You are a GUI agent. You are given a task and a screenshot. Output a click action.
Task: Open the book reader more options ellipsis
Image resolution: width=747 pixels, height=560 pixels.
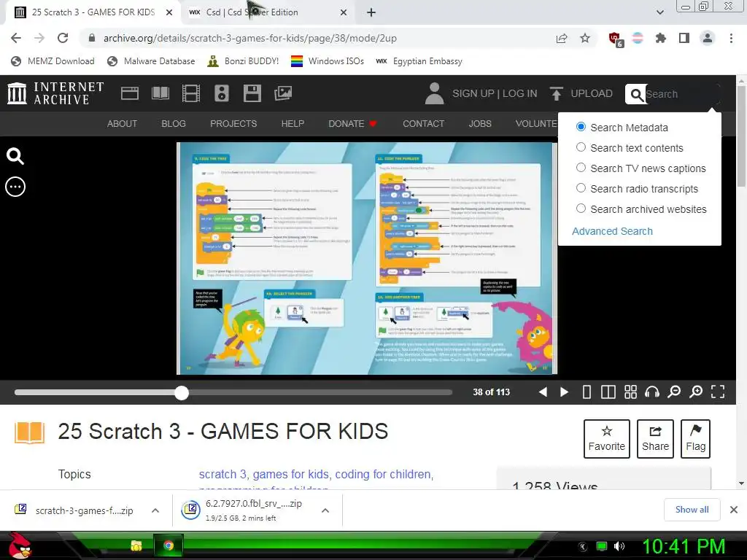click(x=15, y=187)
